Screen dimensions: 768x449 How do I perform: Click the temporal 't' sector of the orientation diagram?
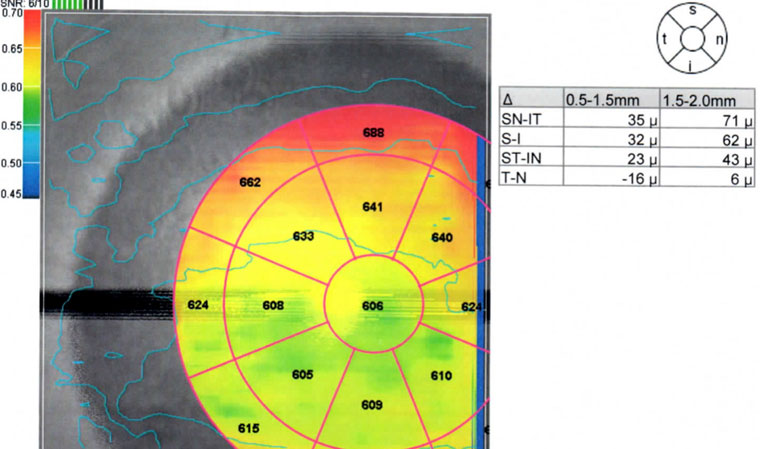[x=665, y=38]
